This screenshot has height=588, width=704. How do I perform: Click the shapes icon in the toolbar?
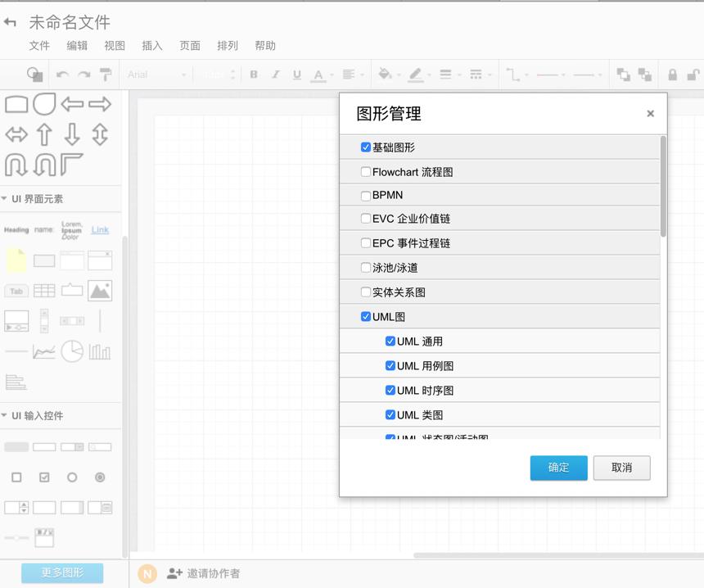coord(35,75)
